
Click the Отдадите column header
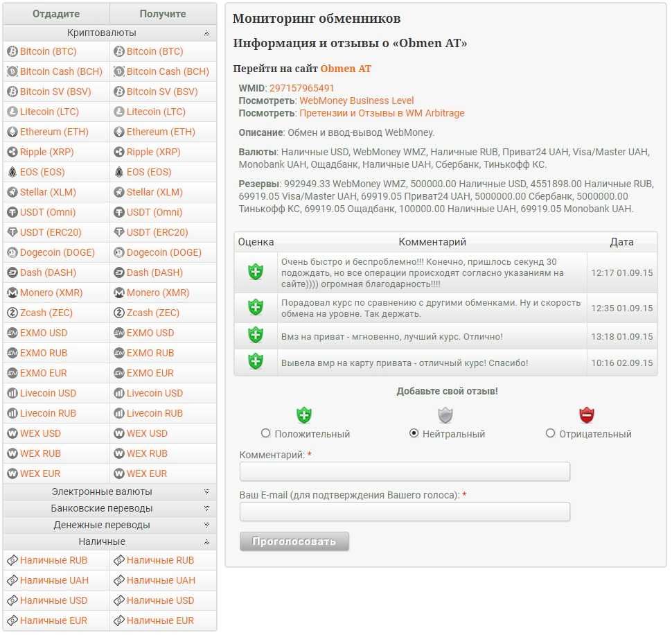(56, 14)
